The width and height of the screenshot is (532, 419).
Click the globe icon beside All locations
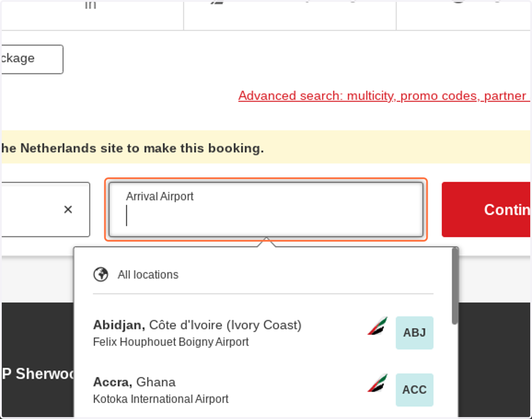pyautogui.click(x=101, y=274)
